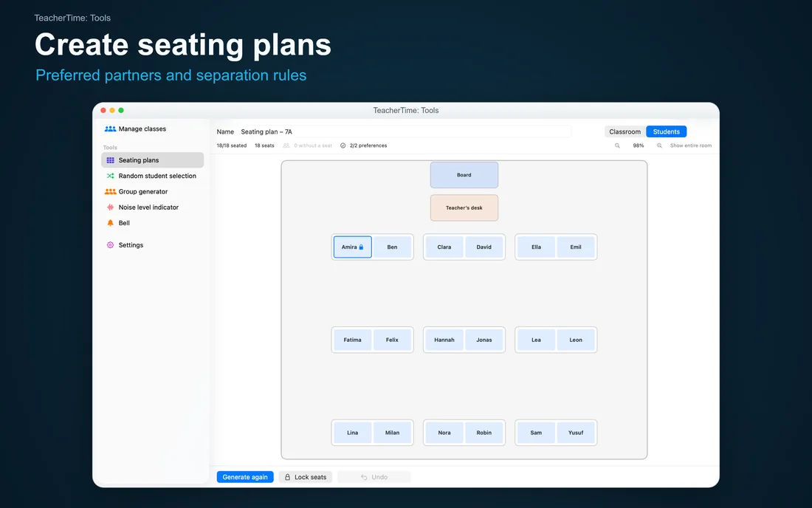Select Hannah's seat
The width and height of the screenshot is (812, 508).
tap(444, 340)
